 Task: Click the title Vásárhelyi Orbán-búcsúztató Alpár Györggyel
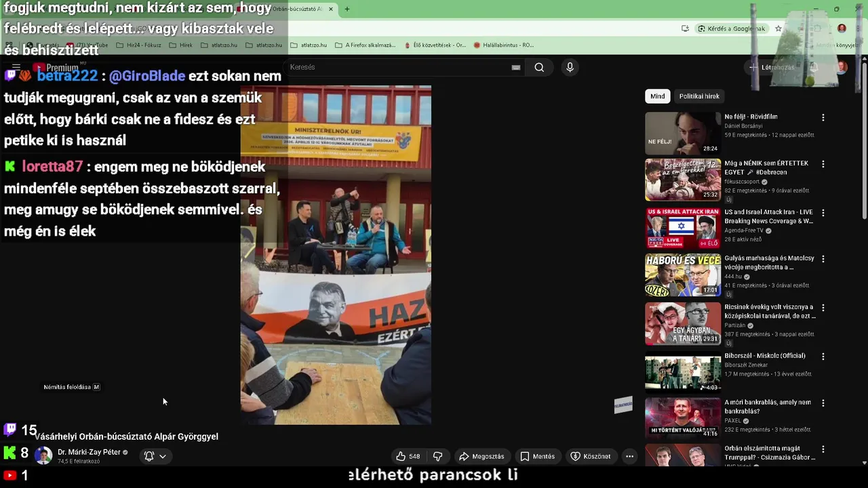(x=127, y=436)
